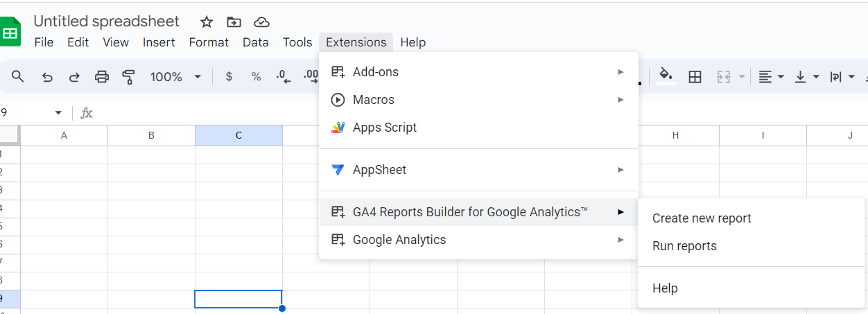Select Apps Script menu entry
The height and width of the screenshot is (314, 868).
(478, 128)
